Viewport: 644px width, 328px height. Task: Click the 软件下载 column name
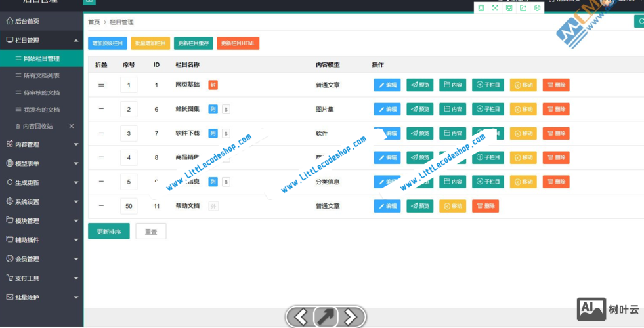tap(187, 133)
